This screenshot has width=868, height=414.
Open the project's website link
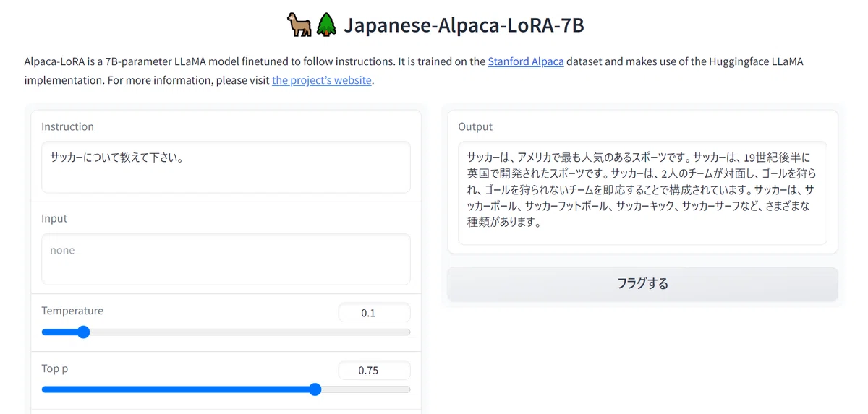[x=322, y=80]
